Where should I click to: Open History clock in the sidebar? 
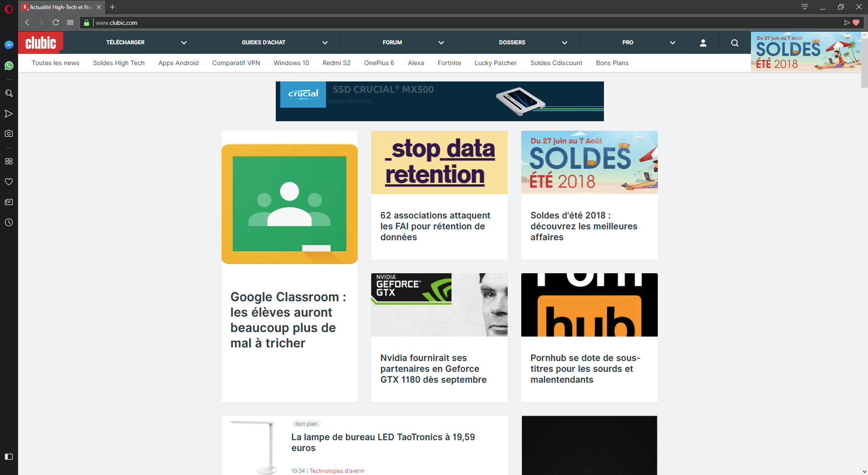coord(9,223)
